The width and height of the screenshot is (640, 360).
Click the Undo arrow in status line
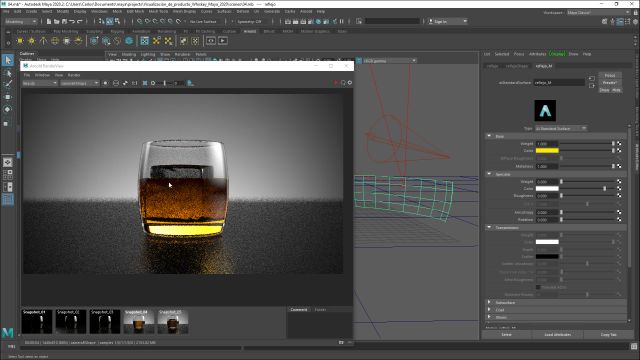[x=72, y=21]
